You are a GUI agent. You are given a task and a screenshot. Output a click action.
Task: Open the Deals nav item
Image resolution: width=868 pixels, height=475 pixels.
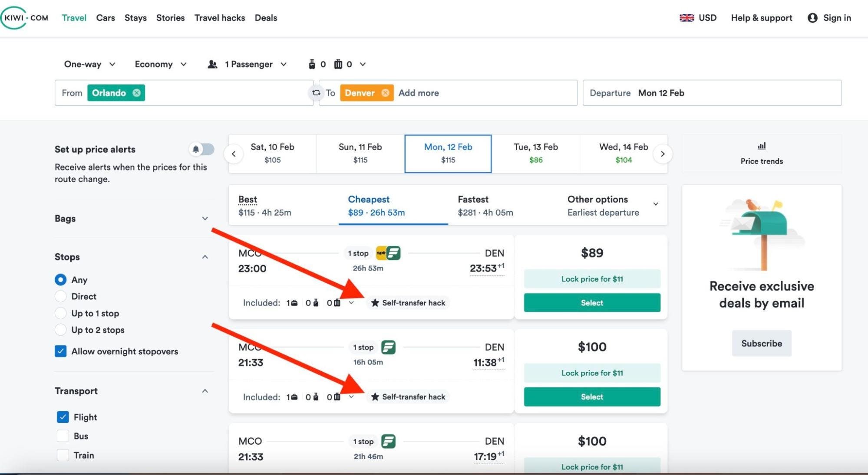pos(266,18)
